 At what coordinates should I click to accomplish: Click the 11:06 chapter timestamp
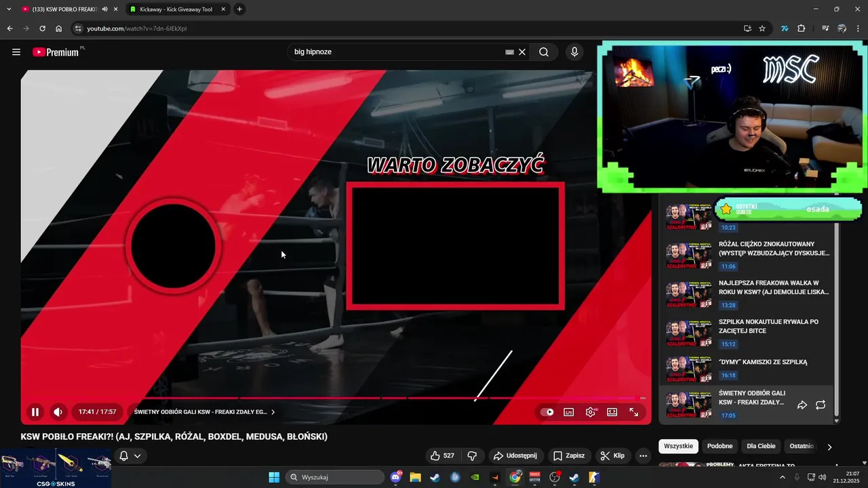coord(728,266)
